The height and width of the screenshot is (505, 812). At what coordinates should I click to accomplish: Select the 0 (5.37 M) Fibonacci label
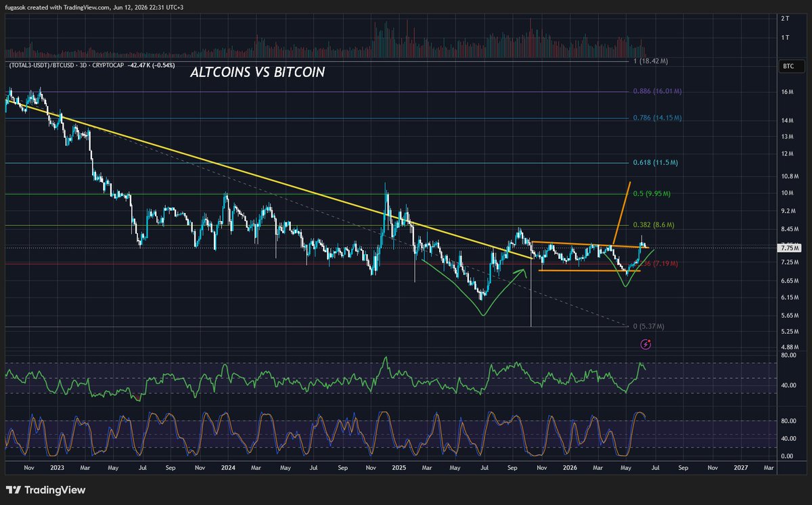pos(648,327)
